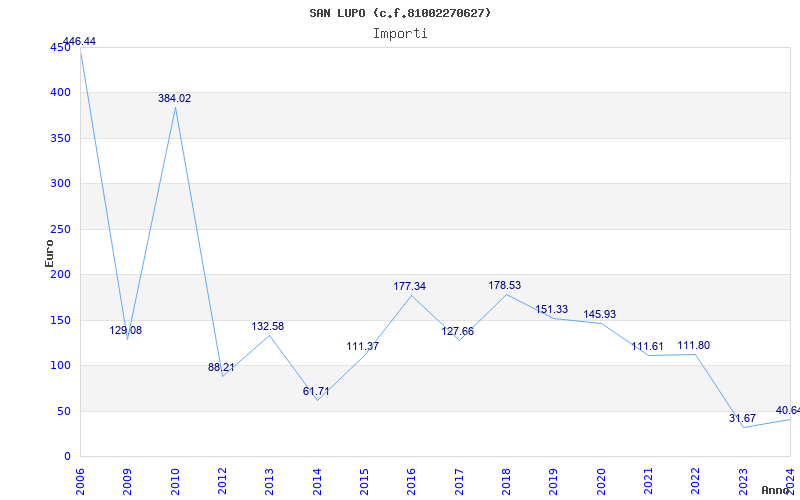The width and height of the screenshot is (800, 500).
Task: Click the 2019 x-axis year label
Action: (x=554, y=482)
